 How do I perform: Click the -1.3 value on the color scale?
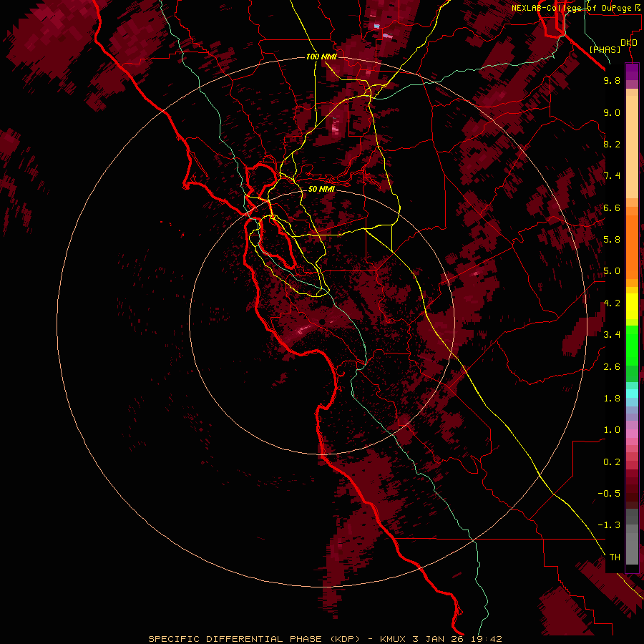(x=609, y=525)
